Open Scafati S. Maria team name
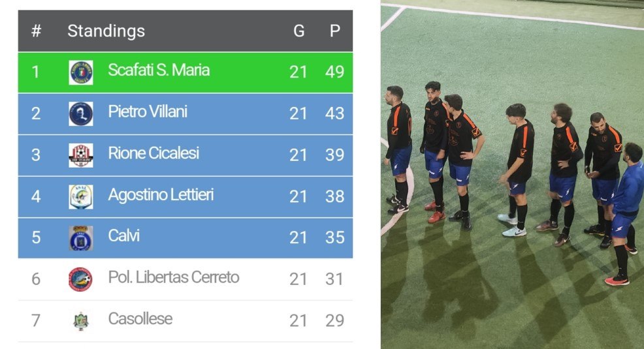Screen dimensions: 644x349 [x=159, y=70]
